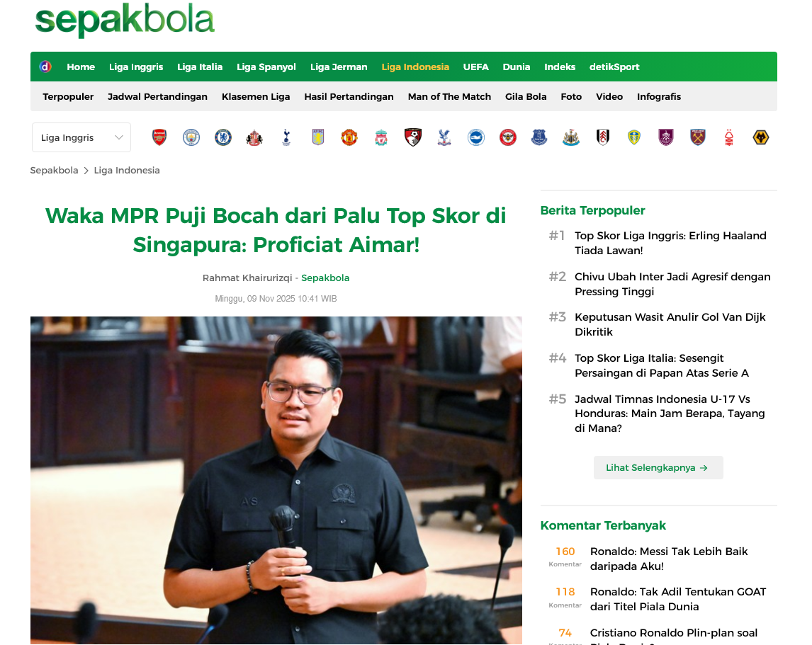The height and width of the screenshot is (645, 812).
Task: Choose the Sunderland club crest
Action: (x=254, y=137)
